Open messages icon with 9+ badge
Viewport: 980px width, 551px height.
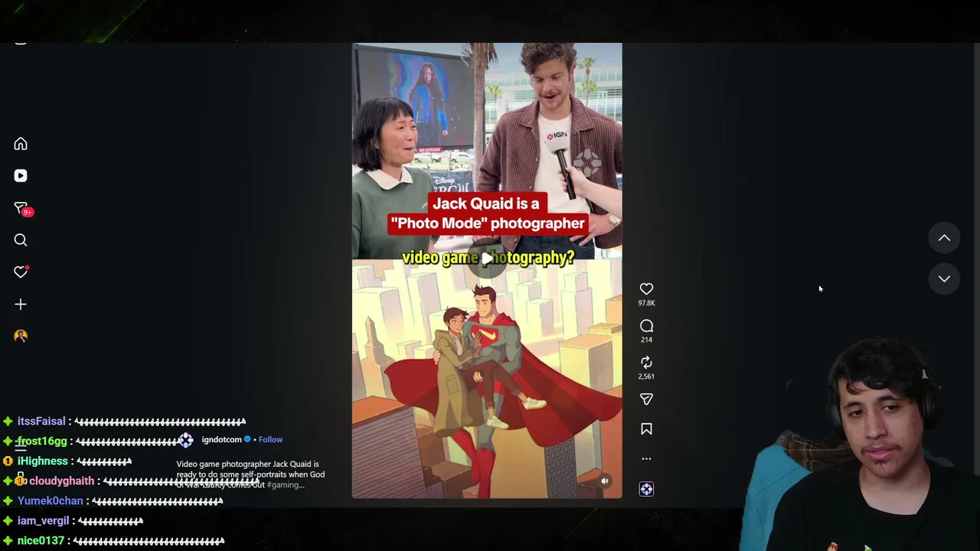point(22,208)
